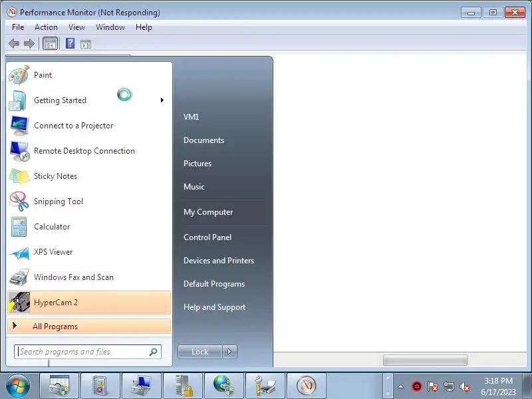Open the globe-with-shield taskbar app
The image size is (532, 399).
pyautogui.click(x=224, y=386)
